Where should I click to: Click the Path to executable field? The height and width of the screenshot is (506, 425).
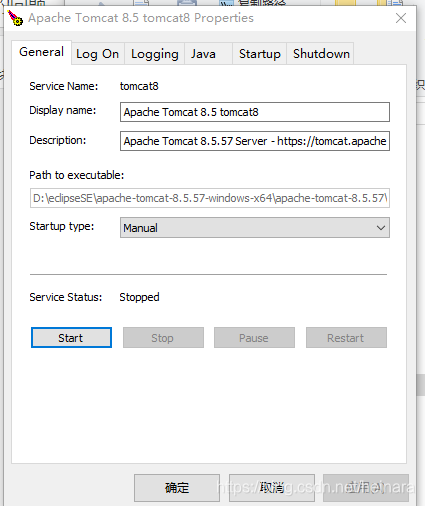coord(210,198)
